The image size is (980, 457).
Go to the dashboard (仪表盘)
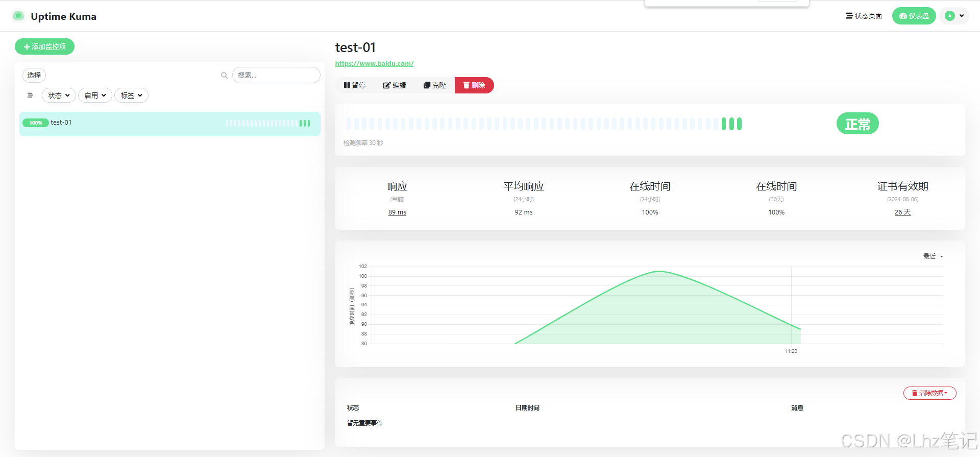(914, 16)
